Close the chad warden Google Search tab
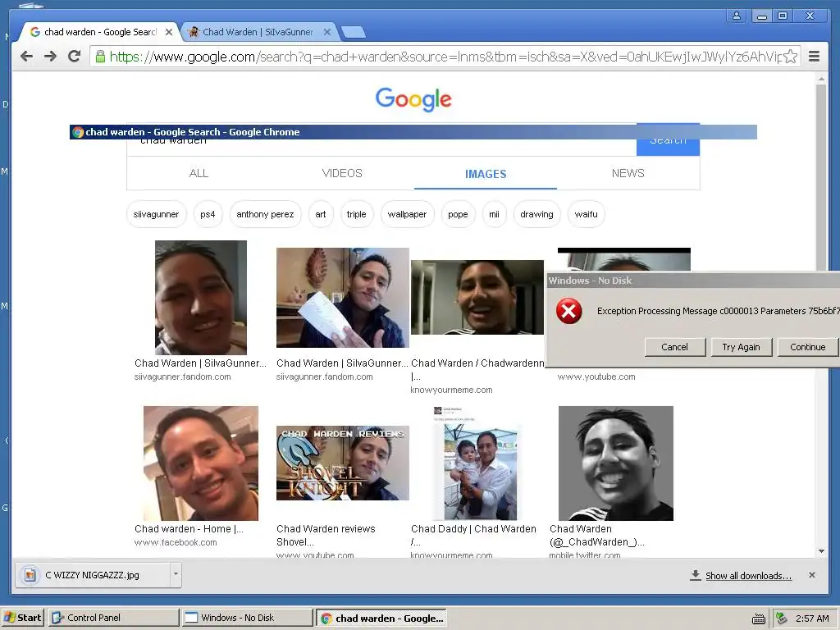 point(169,32)
